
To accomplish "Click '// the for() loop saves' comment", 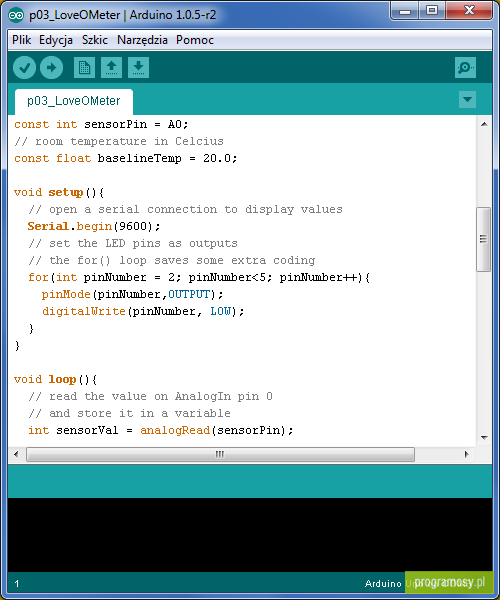I will [172, 260].
